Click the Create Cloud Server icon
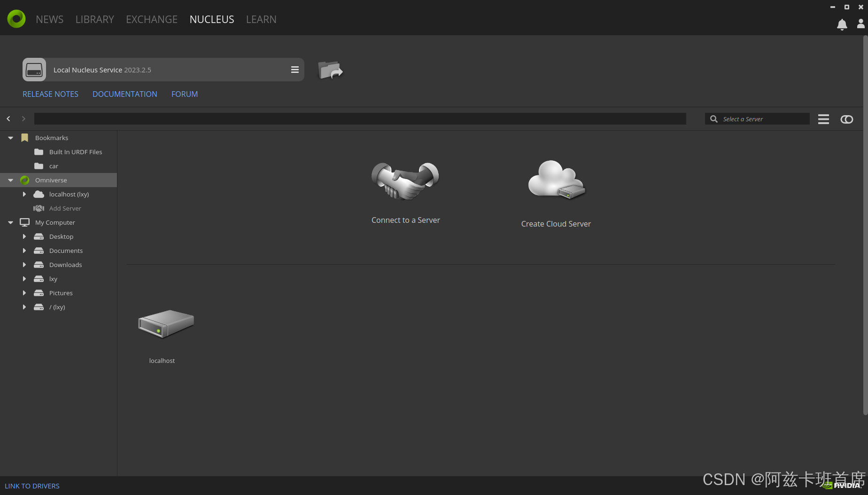This screenshot has height=495, width=868. pos(556,180)
